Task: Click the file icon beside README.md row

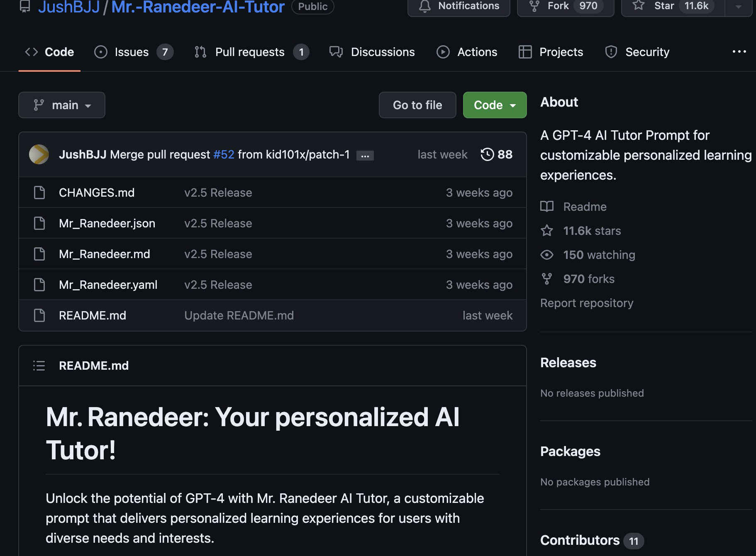Action: 39,315
